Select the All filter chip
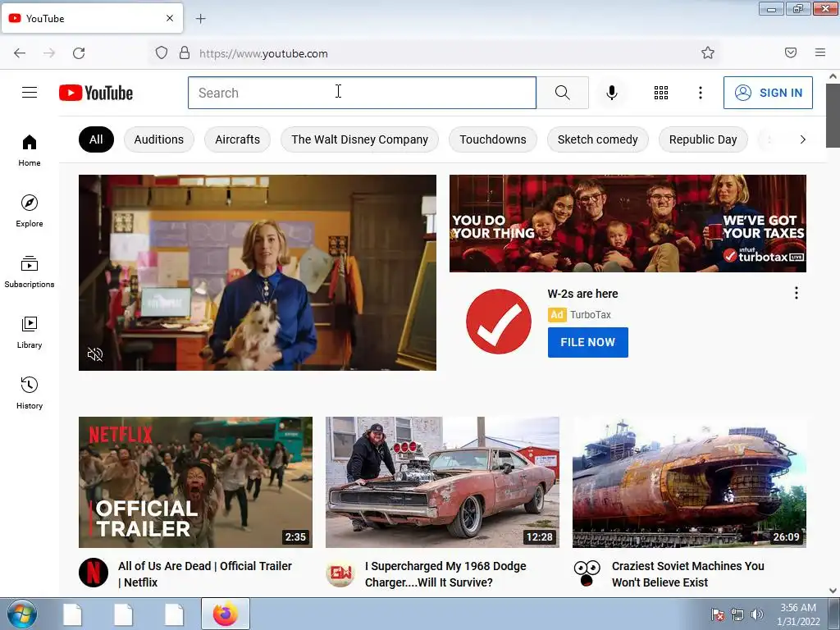Image resolution: width=840 pixels, height=630 pixels. 96,139
